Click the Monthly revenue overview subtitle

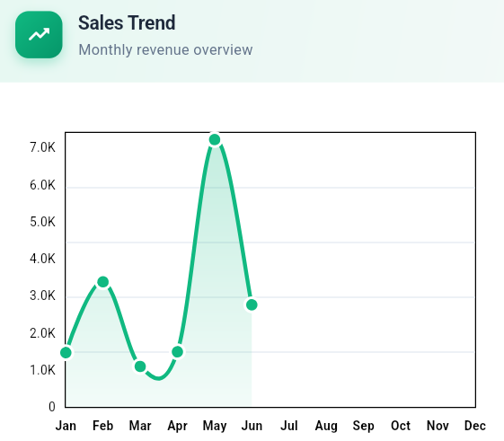click(165, 49)
